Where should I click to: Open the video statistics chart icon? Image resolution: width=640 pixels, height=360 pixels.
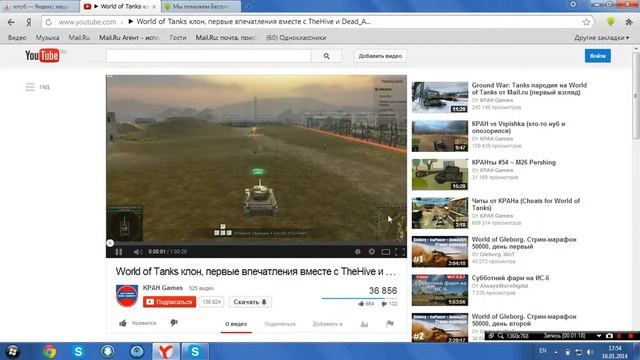pyautogui.click(x=364, y=324)
